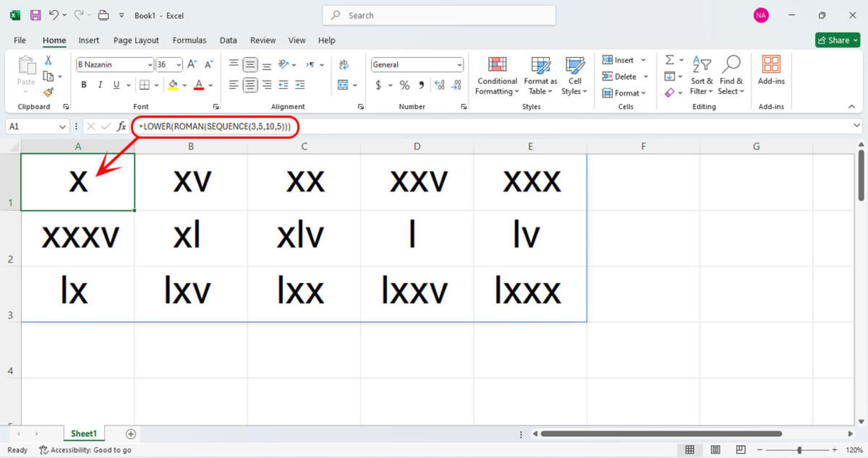The height and width of the screenshot is (458, 868).
Task: Click the Percent Style icon
Action: [x=404, y=85]
